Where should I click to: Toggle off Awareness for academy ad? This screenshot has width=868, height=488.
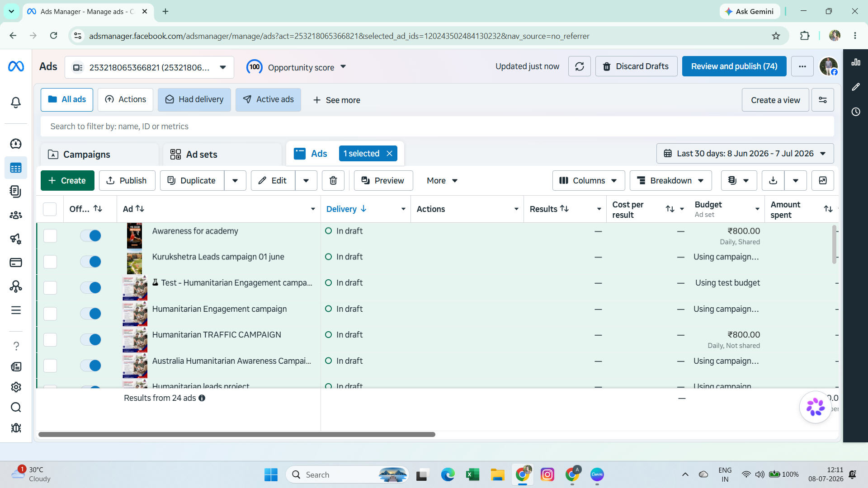click(x=91, y=235)
